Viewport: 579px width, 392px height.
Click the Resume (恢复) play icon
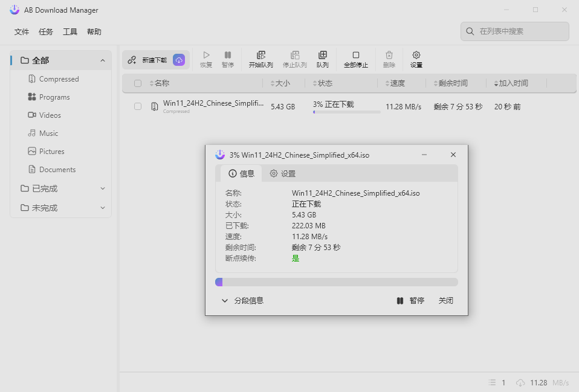tap(206, 55)
